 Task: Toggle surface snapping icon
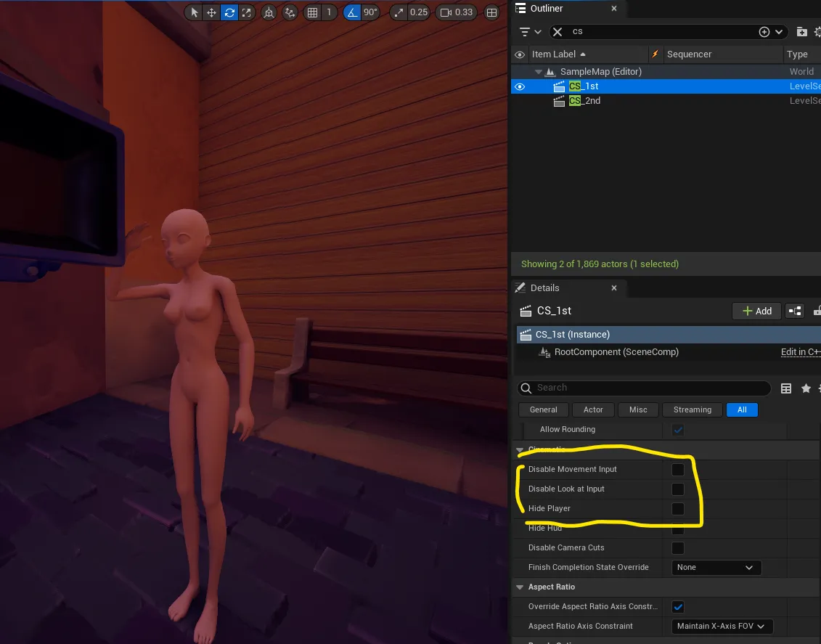(290, 12)
